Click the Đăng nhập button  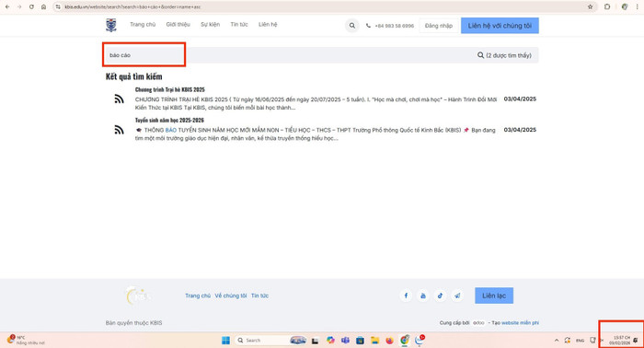[x=439, y=26]
